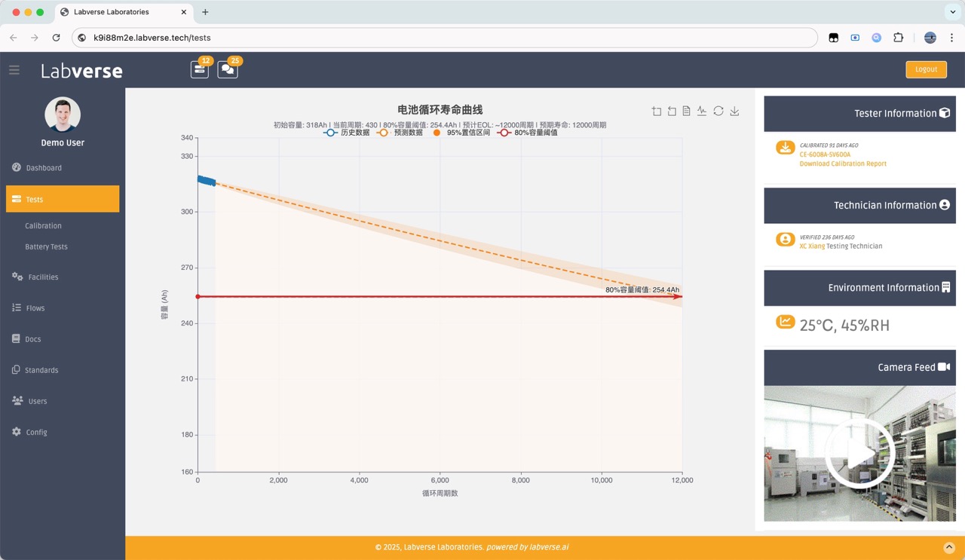Collapse the sidebar with hamburger menu
The image size is (965, 560).
coord(14,70)
